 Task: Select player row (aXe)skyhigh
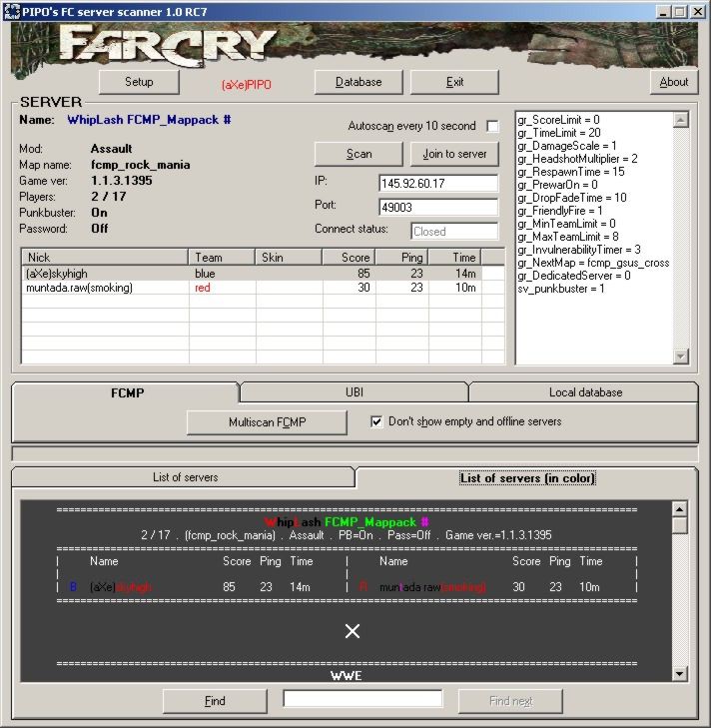(263, 274)
